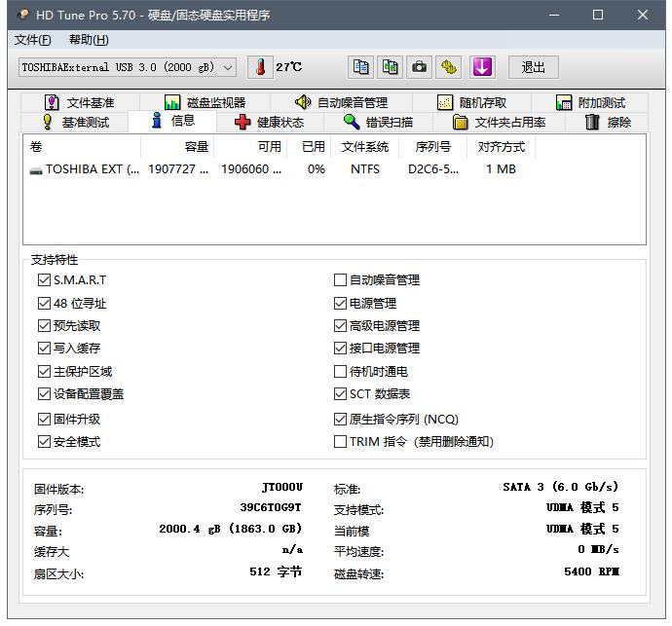Select the NTFS cell in volume row
This screenshot has width=672, height=626.
pos(364,169)
